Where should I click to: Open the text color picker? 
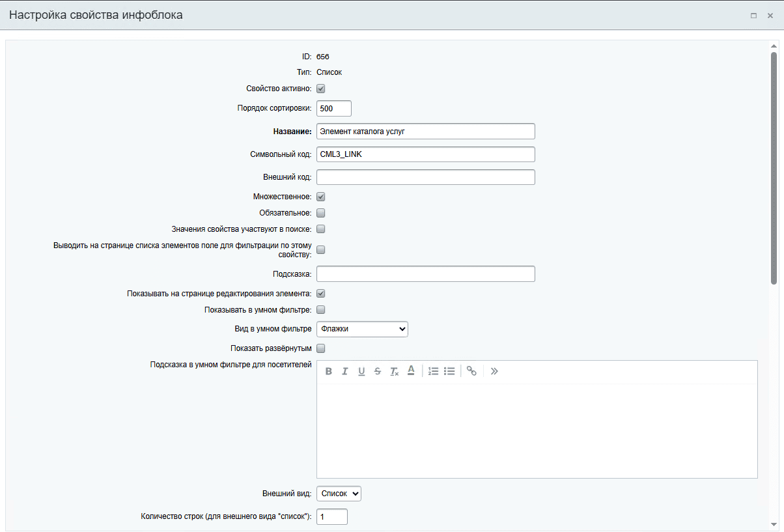[x=411, y=371]
